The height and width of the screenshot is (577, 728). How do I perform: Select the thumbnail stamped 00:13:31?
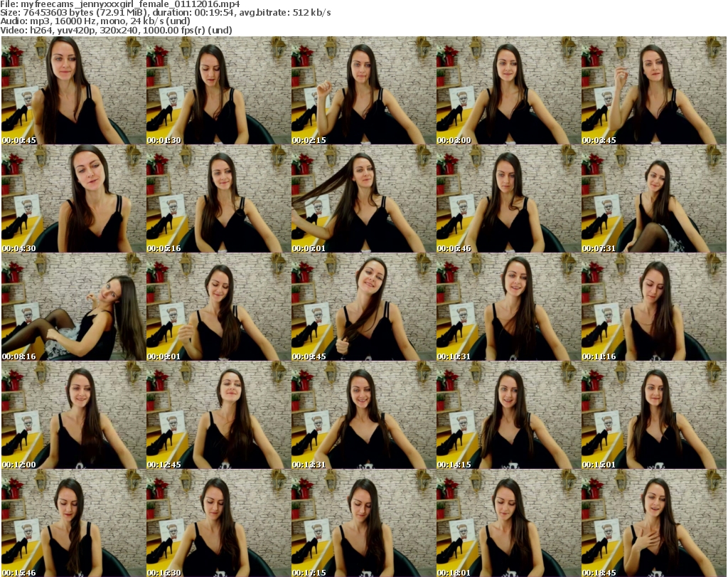pyautogui.click(x=363, y=415)
